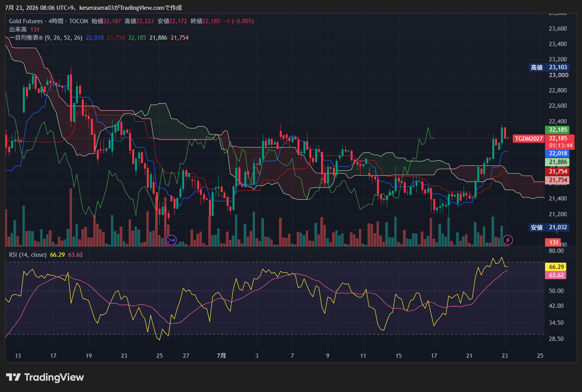Screen dimensions: 582x392
Task: Click the 13 date label on time axis
Action: [x=18, y=356]
